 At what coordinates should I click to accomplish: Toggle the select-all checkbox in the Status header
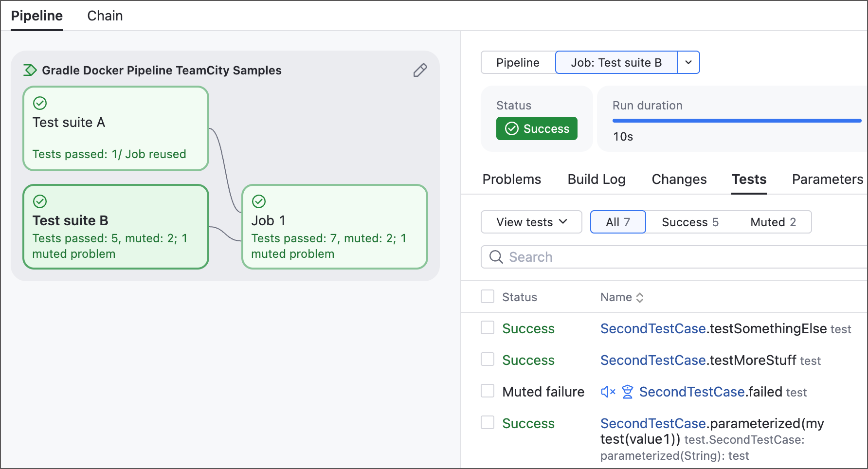coord(488,296)
